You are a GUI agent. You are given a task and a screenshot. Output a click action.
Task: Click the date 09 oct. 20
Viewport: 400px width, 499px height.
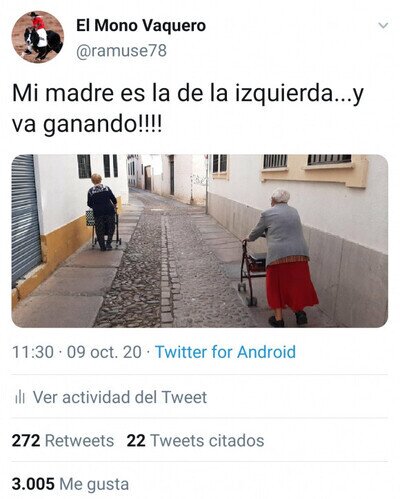click(104, 352)
